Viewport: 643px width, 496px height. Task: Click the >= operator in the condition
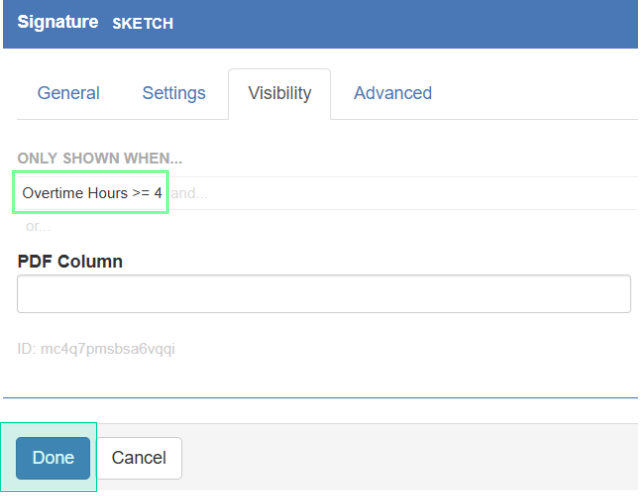click(x=141, y=193)
